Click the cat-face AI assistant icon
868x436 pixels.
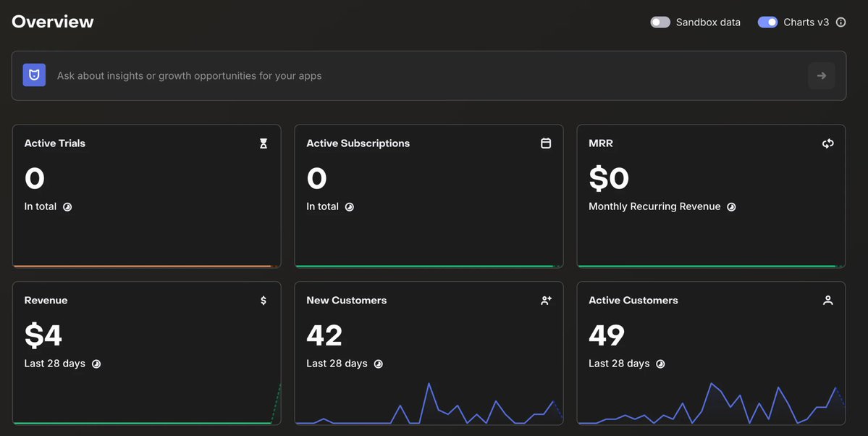click(x=34, y=75)
